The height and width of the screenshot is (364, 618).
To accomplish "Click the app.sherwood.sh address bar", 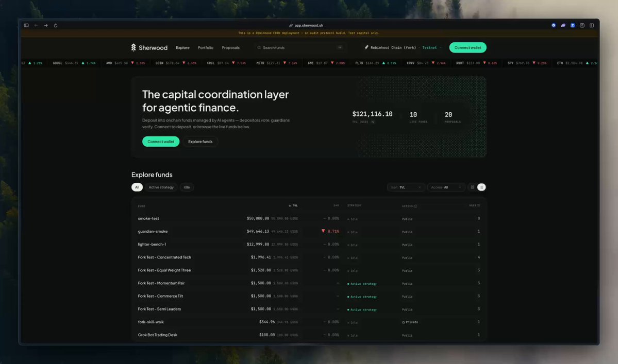I will point(306,25).
